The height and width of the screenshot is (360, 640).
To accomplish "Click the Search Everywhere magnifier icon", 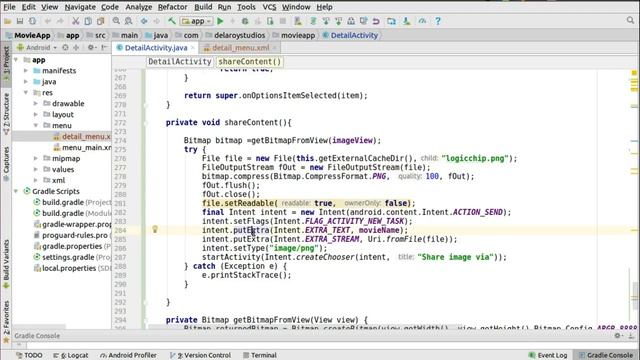I will [x=630, y=20].
